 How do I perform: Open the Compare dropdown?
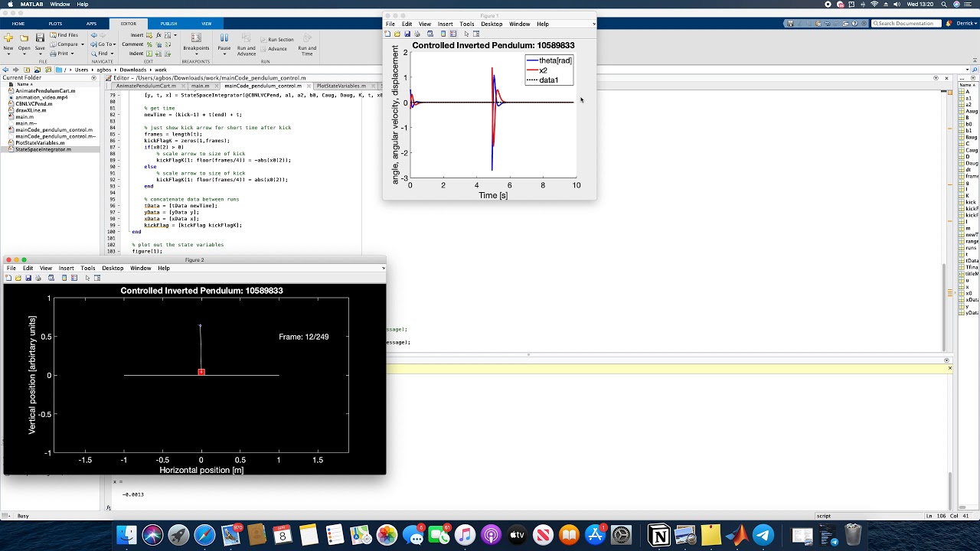(82, 44)
